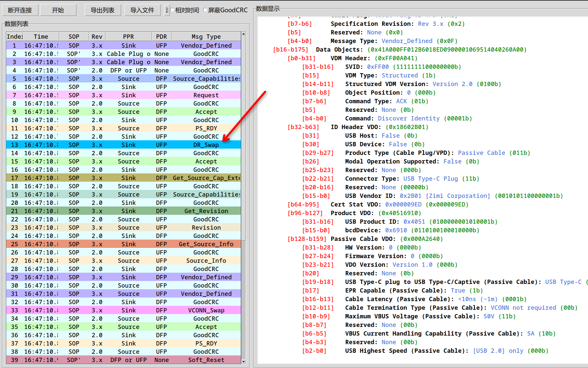588x368 pixels.
Task: Click the VBUS Current Handling Capability 5A line
Action: [x=429, y=334]
